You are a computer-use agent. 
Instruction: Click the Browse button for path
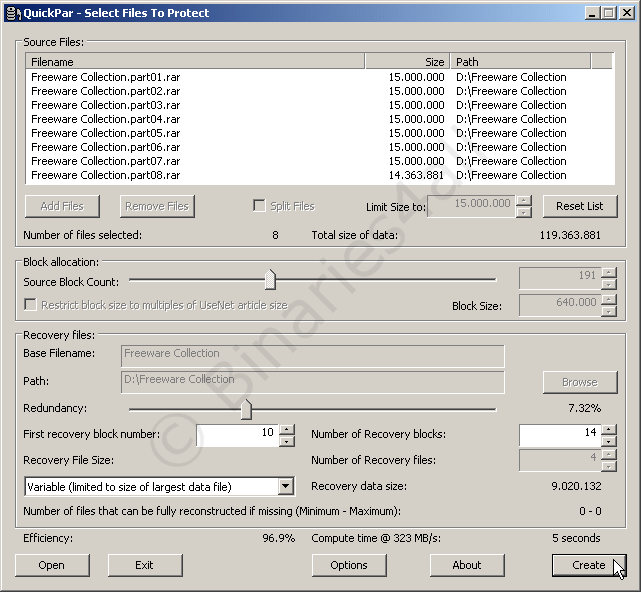coord(580,382)
